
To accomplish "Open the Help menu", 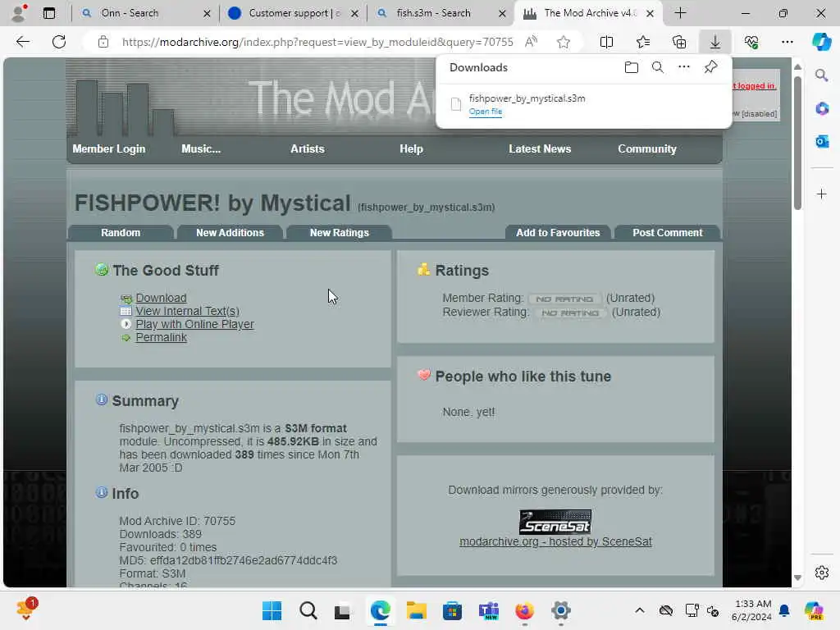I will click(412, 149).
